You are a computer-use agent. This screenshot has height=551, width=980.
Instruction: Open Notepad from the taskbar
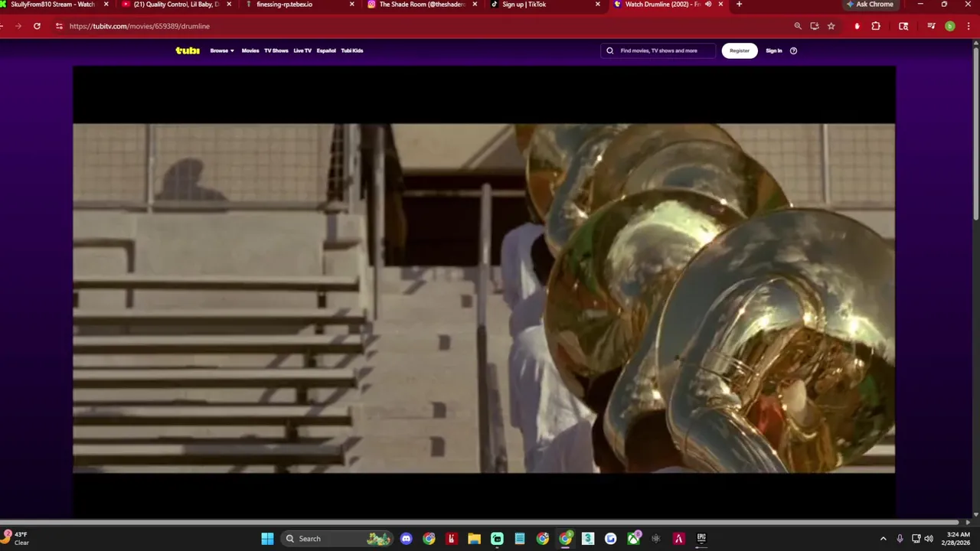[x=520, y=539]
